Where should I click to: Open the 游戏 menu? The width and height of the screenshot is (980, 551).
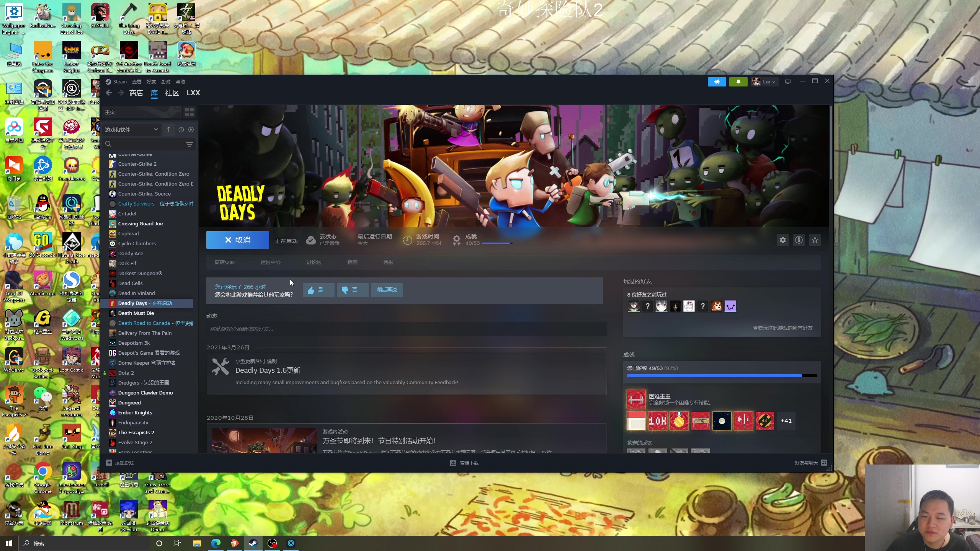point(166,82)
